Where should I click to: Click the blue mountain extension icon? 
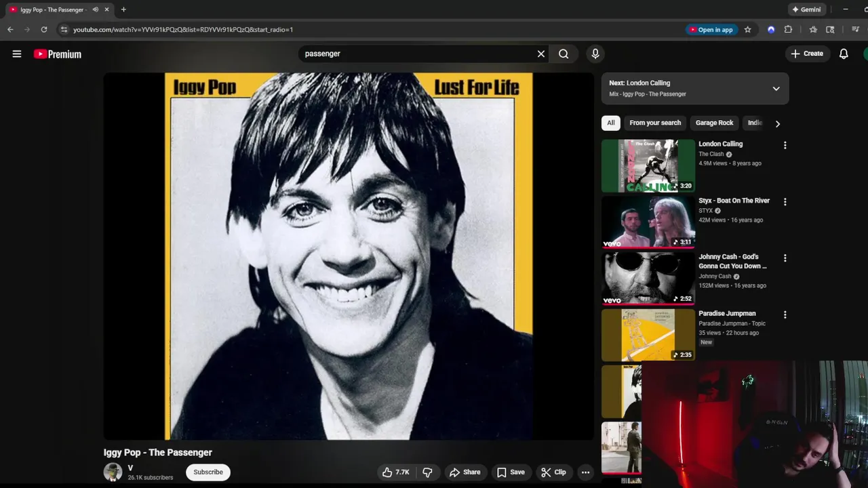pyautogui.click(x=771, y=30)
